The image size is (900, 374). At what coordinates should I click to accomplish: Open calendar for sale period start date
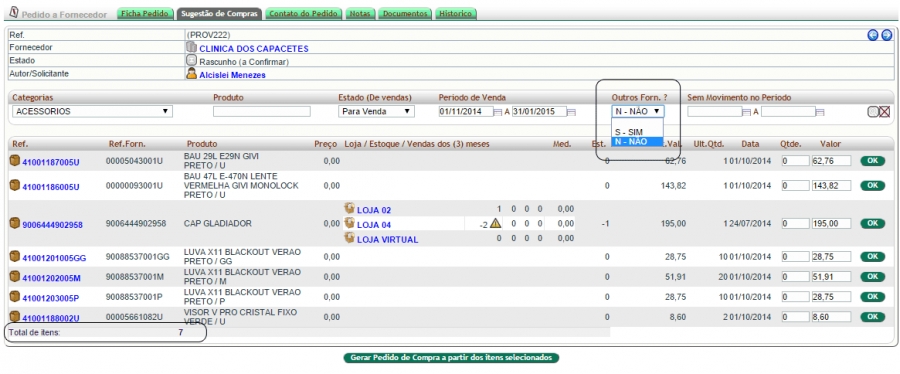(x=498, y=112)
